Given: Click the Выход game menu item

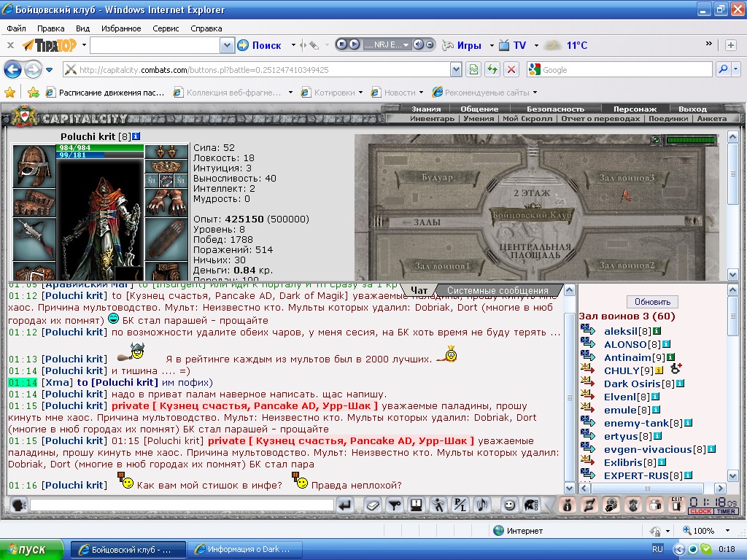Looking at the screenshot, I should [693, 109].
